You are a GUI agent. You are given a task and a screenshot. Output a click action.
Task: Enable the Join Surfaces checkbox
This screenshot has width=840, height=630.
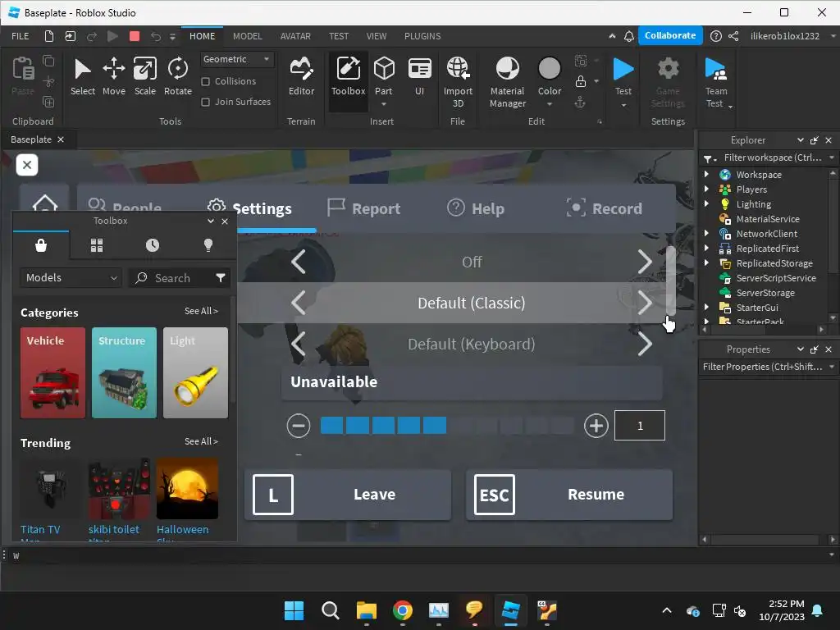[205, 102]
